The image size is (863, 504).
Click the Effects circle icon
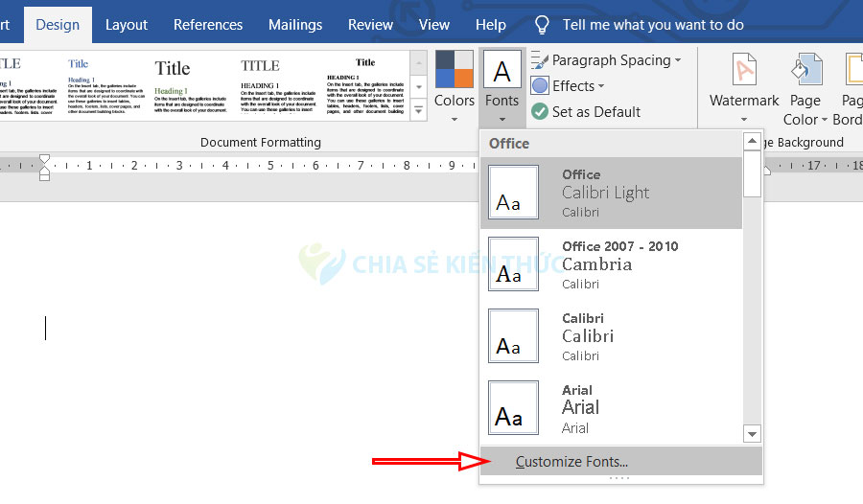539,86
